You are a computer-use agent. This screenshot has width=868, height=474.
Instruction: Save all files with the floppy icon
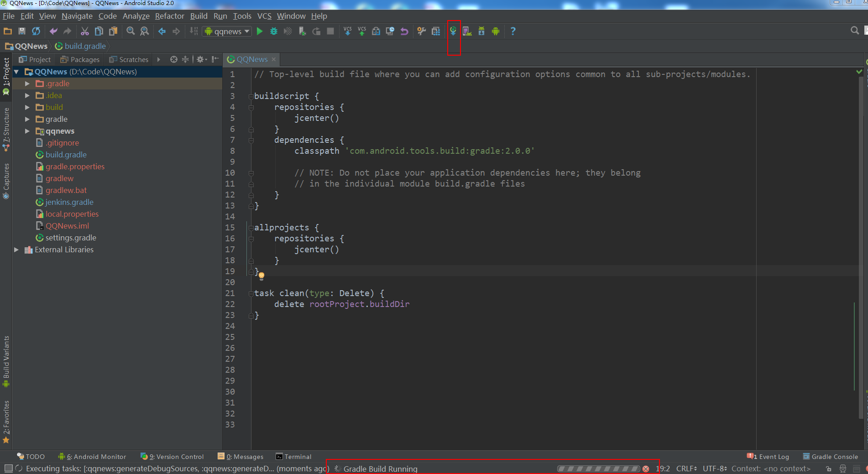(21, 31)
